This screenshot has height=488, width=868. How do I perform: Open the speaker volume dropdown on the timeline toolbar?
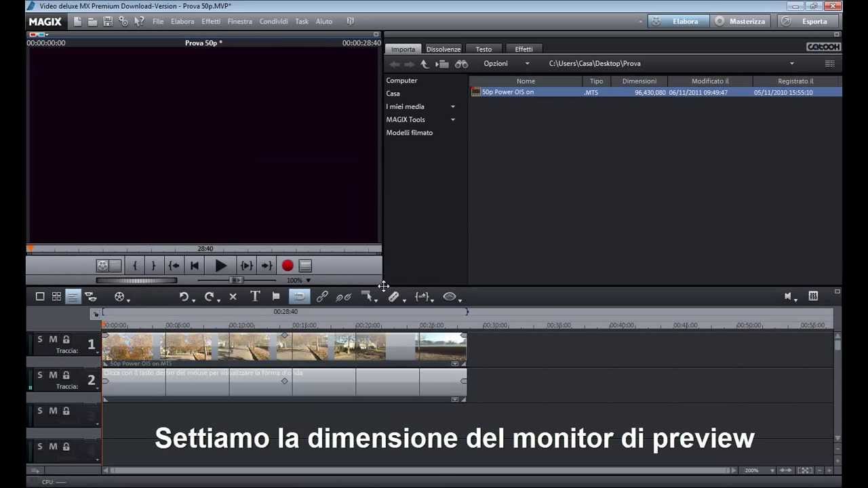pos(789,296)
